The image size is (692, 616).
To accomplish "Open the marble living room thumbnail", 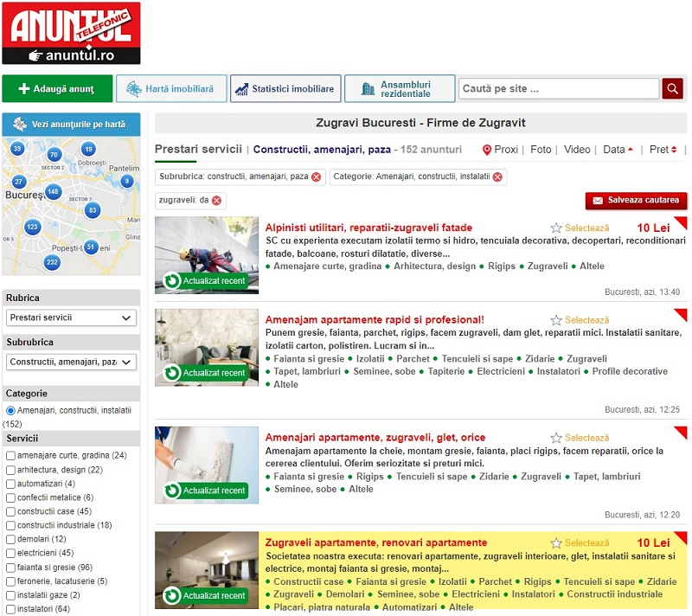I will pyautogui.click(x=207, y=348).
